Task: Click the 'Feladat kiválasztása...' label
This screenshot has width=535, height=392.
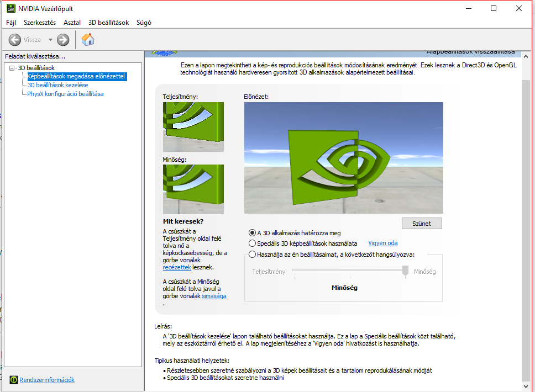Action: point(35,56)
